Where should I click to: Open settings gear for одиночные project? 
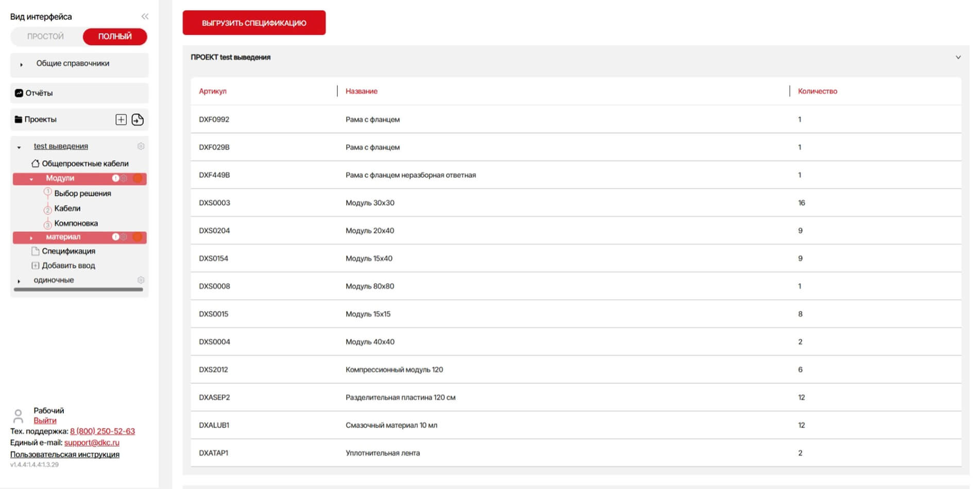click(x=141, y=280)
